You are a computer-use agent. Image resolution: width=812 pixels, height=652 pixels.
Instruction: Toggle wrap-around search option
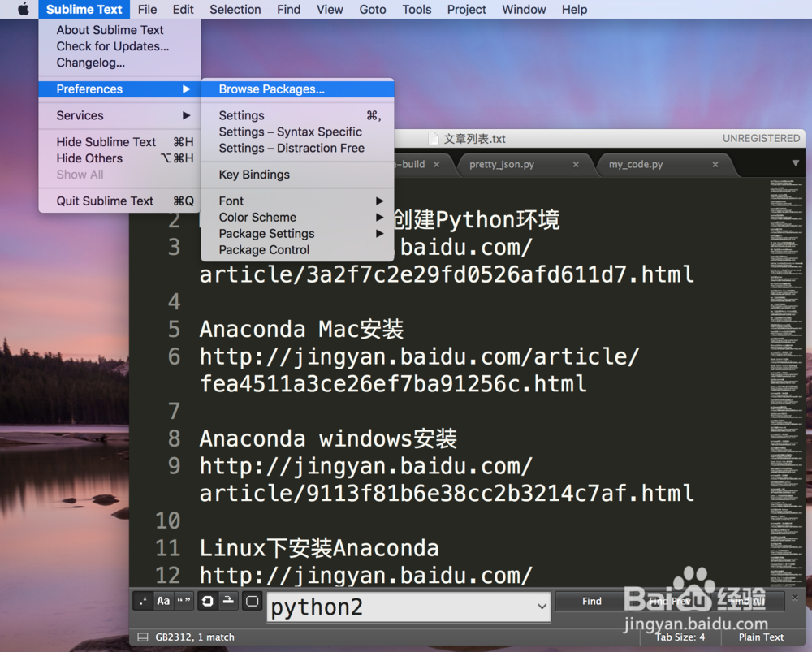(x=208, y=601)
